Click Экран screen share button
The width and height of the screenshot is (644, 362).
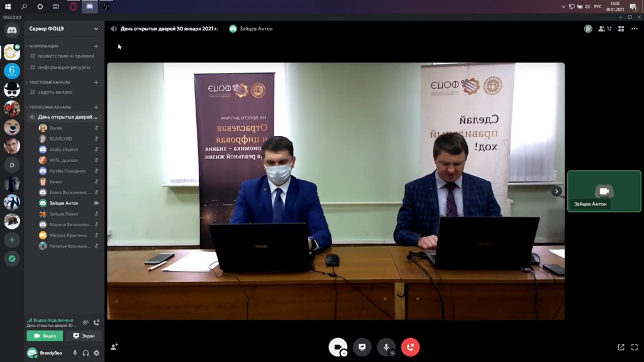pos(84,336)
